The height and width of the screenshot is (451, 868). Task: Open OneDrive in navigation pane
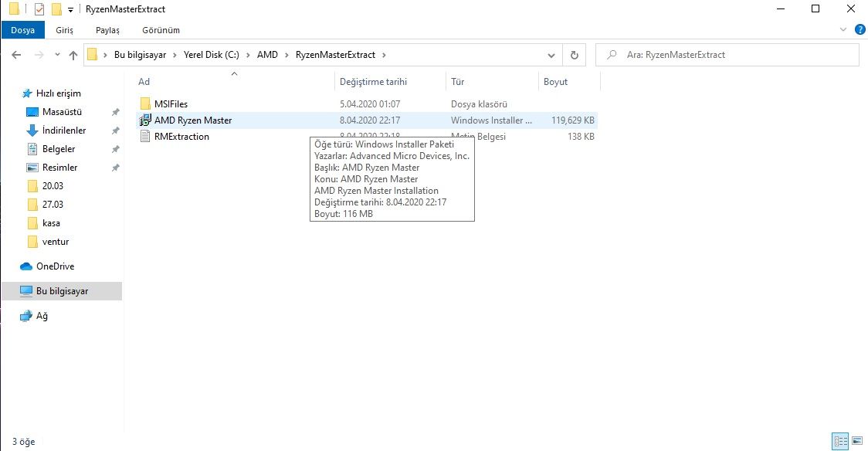54,266
